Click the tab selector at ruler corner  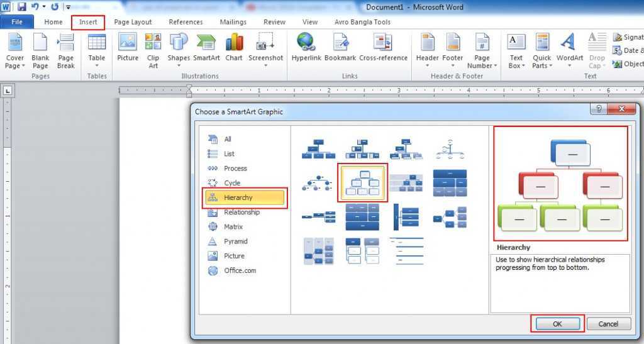[8, 91]
